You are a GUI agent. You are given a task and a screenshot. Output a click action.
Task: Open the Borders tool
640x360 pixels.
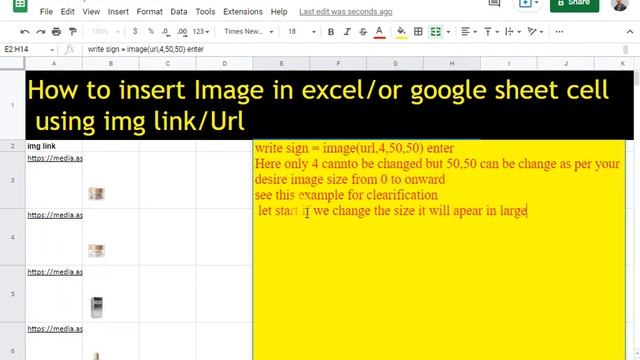point(418,31)
